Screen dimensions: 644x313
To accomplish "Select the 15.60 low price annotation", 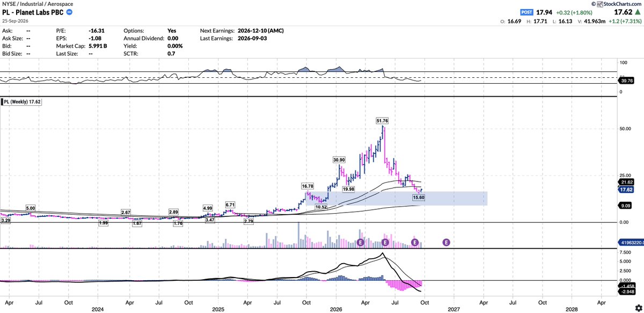I will pos(419,198).
